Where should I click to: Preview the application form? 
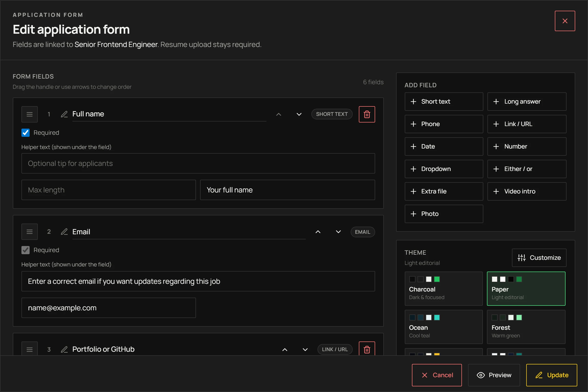coord(494,375)
